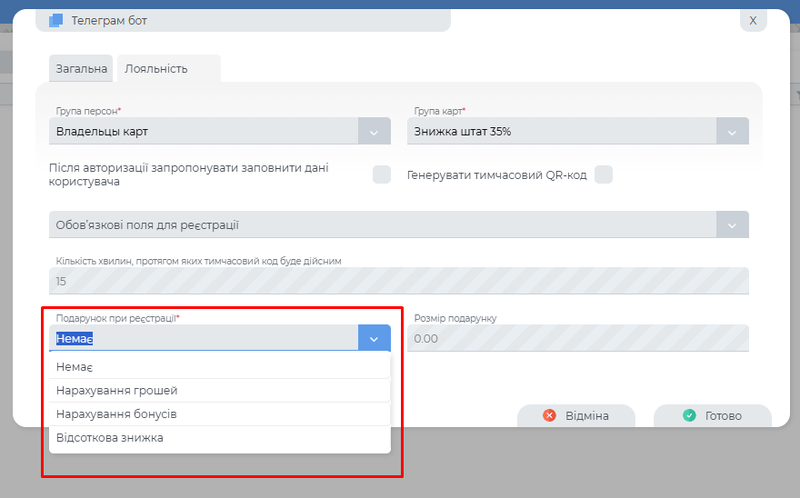Close the dialog with X button
The height and width of the screenshot is (498, 800).
coord(753,20)
